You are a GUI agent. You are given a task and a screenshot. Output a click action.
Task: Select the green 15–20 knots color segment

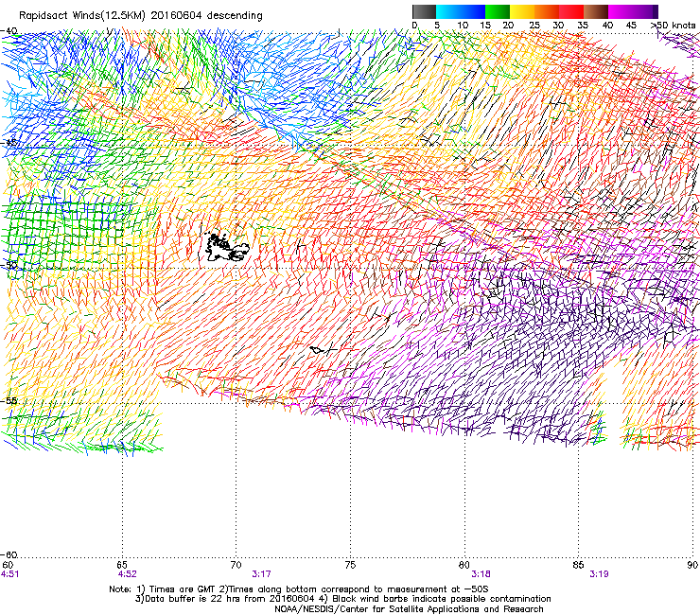click(x=498, y=11)
